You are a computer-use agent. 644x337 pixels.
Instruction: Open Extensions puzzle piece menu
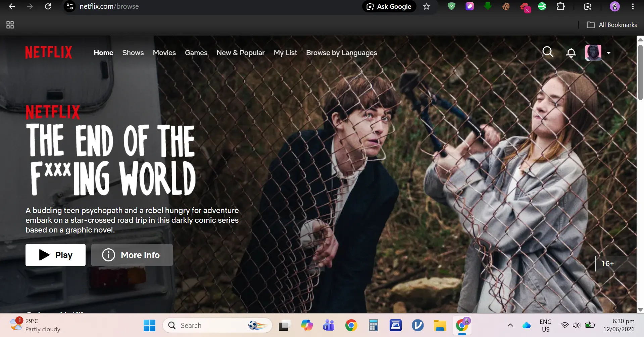coord(560,6)
